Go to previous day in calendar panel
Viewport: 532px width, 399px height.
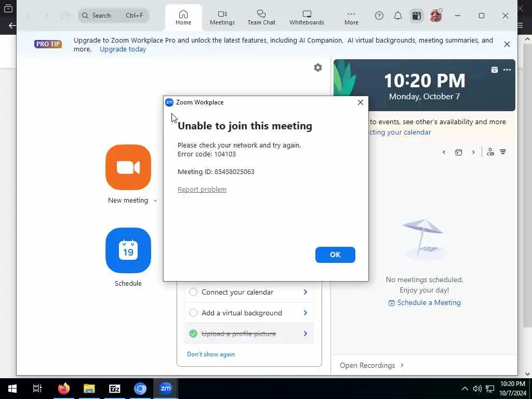444,152
